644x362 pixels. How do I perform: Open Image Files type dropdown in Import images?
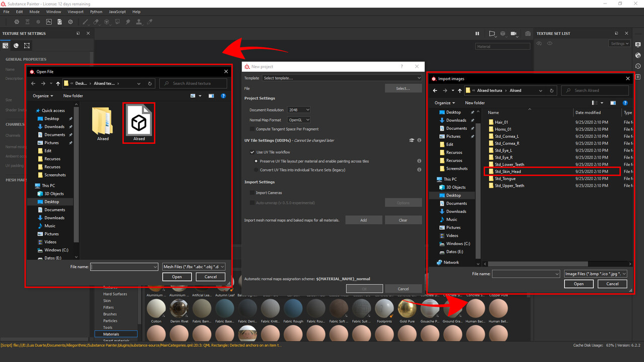point(596,274)
